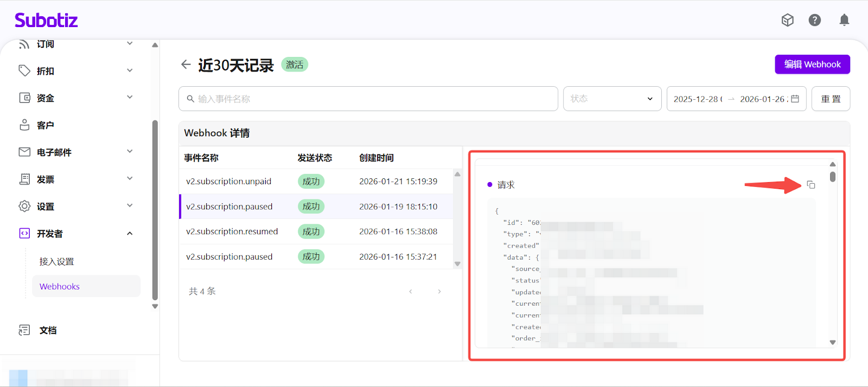
Task: Select Webhooks in the sidebar
Action: 60,286
